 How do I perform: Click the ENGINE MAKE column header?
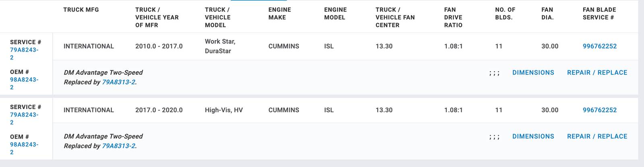pyautogui.click(x=279, y=14)
